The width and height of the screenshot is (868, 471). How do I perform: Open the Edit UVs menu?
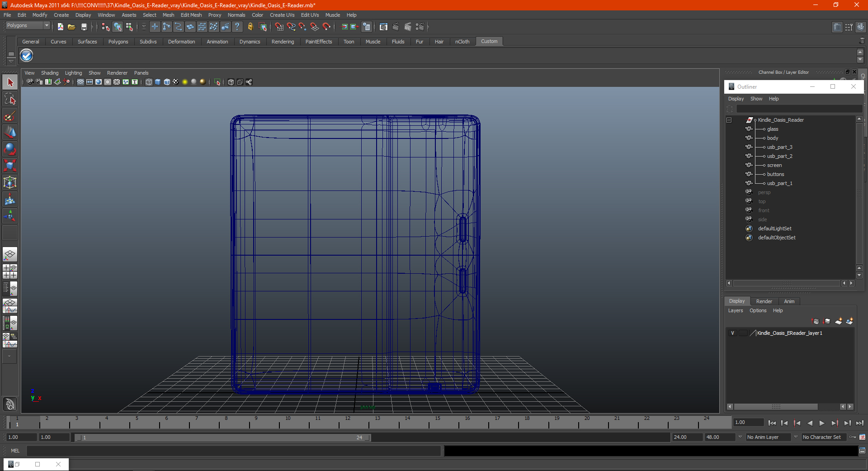click(310, 15)
